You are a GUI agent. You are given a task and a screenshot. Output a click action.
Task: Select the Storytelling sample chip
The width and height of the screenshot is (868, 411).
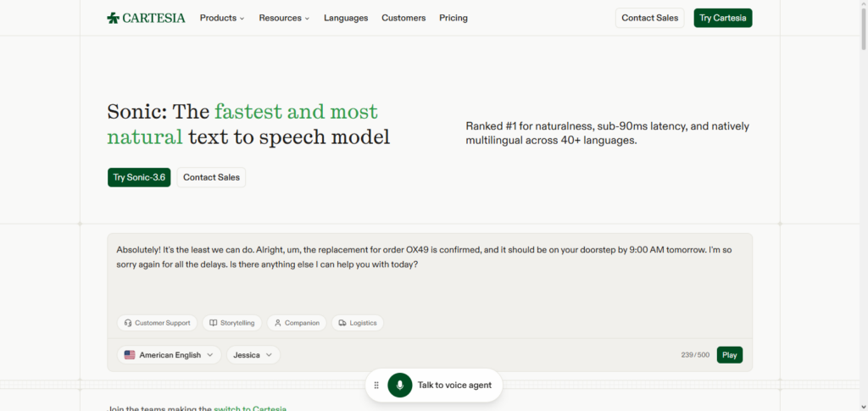click(232, 323)
